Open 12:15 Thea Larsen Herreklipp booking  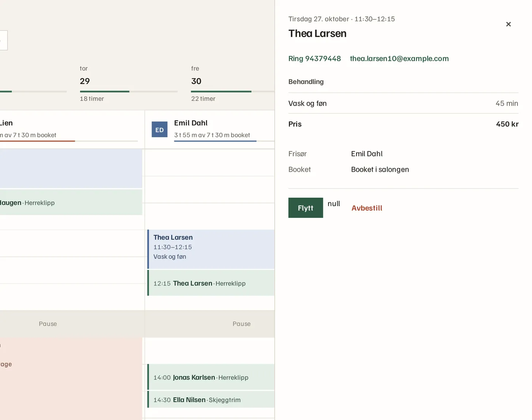tap(211, 283)
